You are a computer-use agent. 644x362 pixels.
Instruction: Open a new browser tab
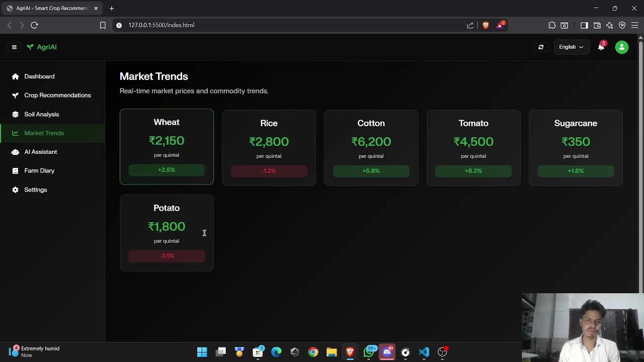112,9
